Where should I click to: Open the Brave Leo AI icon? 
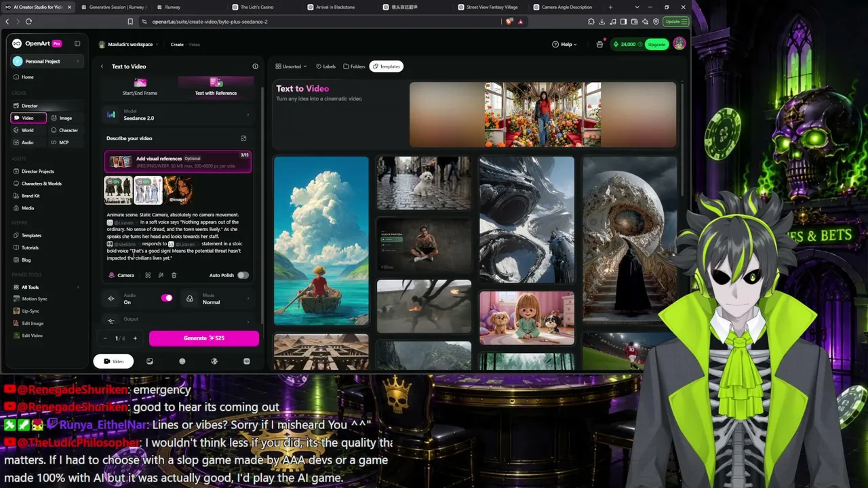(x=646, y=22)
